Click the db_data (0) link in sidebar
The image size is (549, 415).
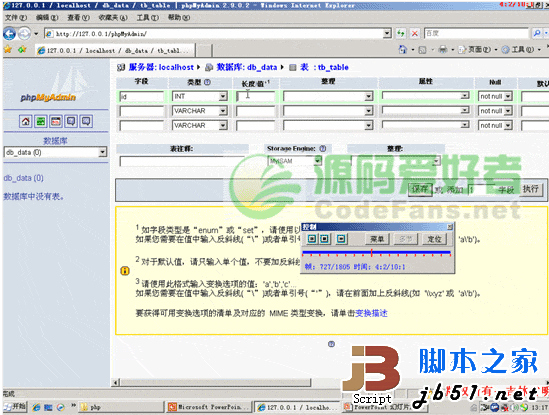pos(23,178)
